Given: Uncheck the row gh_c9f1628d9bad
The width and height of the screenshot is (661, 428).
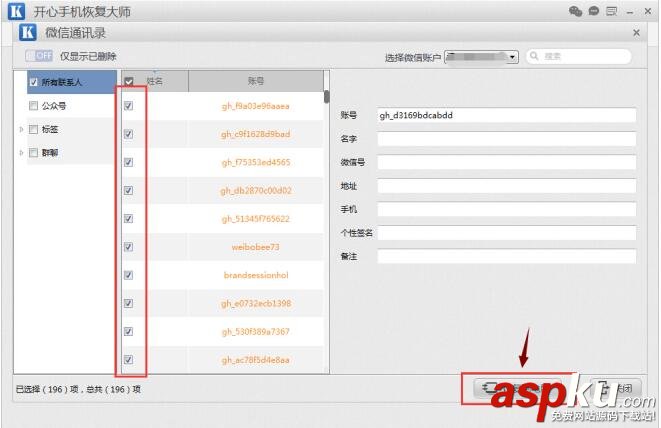Looking at the screenshot, I should coord(129,134).
